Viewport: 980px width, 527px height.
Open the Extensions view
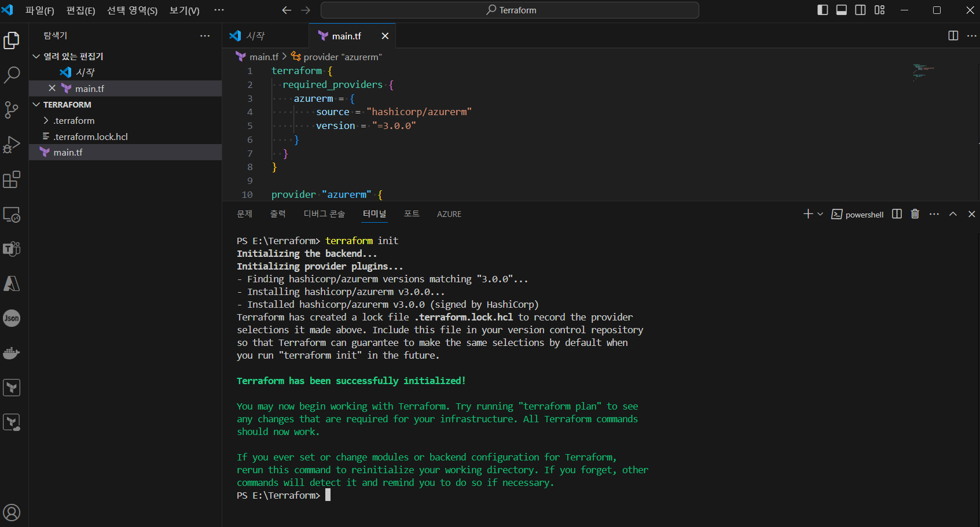(x=12, y=179)
